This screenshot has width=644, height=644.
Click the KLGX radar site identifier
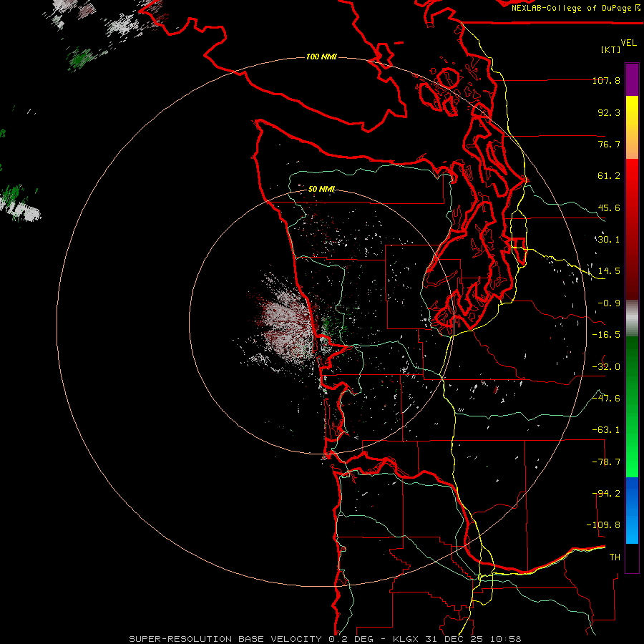(x=405, y=639)
